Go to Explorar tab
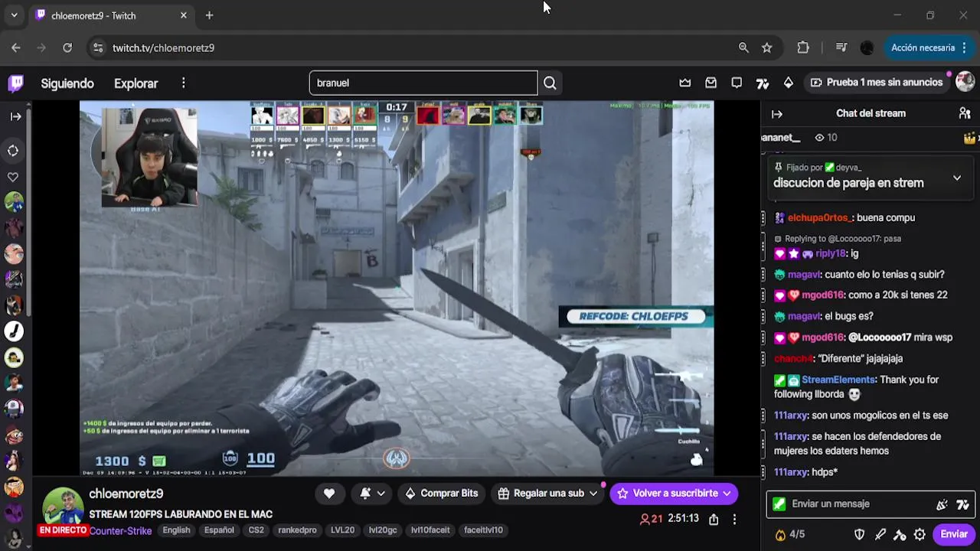 coord(136,83)
